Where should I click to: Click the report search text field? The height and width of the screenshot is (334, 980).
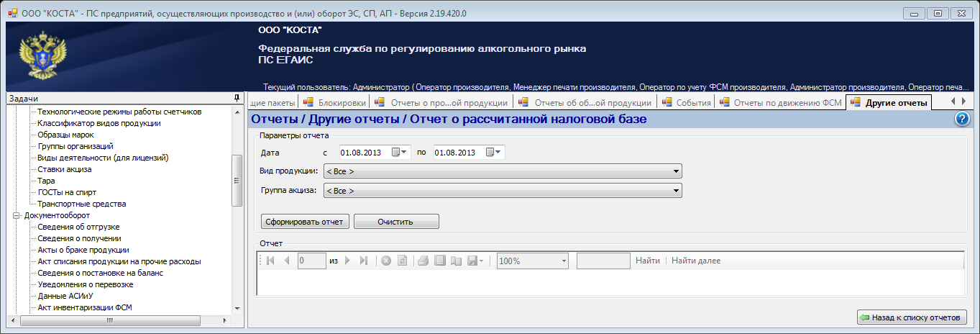pyautogui.click(x=604, y=261)
